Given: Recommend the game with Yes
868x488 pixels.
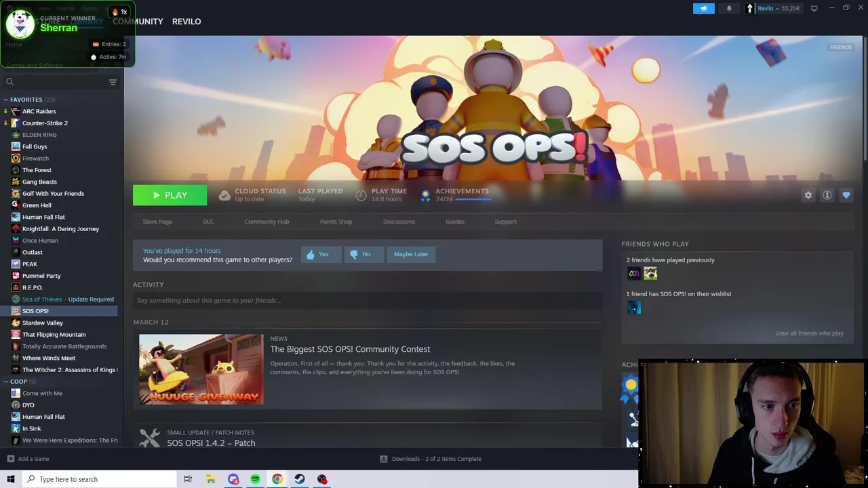Looking at the screenshot, I should coord(321,254).
